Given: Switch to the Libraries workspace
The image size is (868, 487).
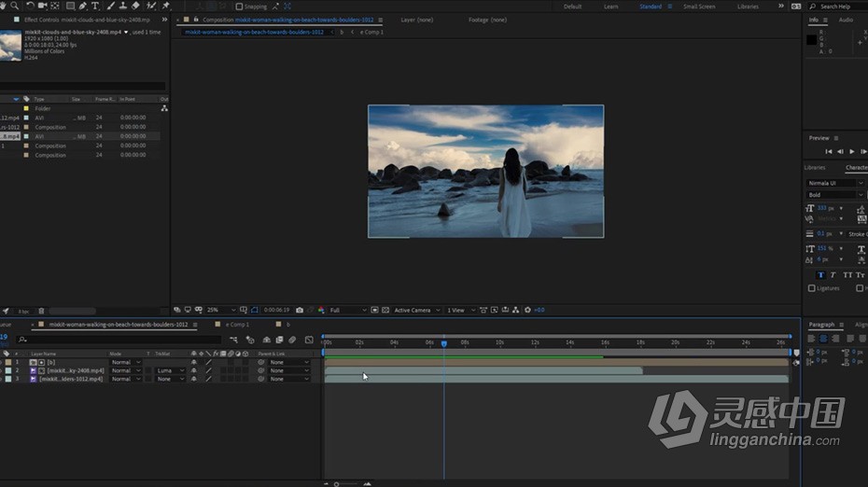Looking at the screenshot, I should pos(748,7).
